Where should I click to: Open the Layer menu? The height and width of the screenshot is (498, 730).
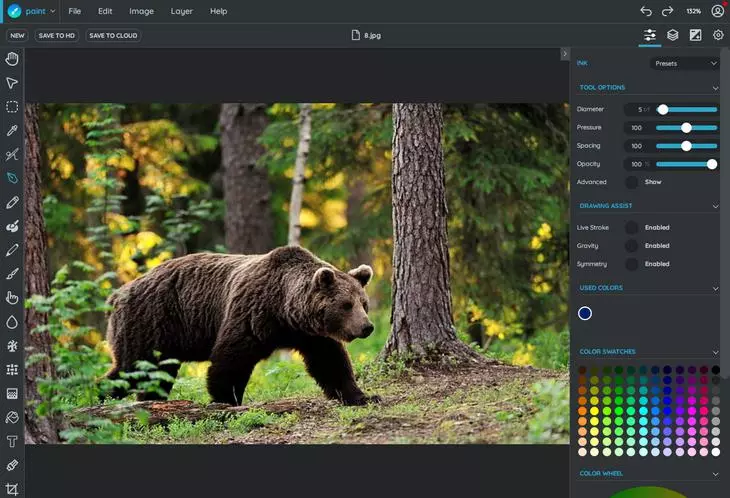coord(181,11)
